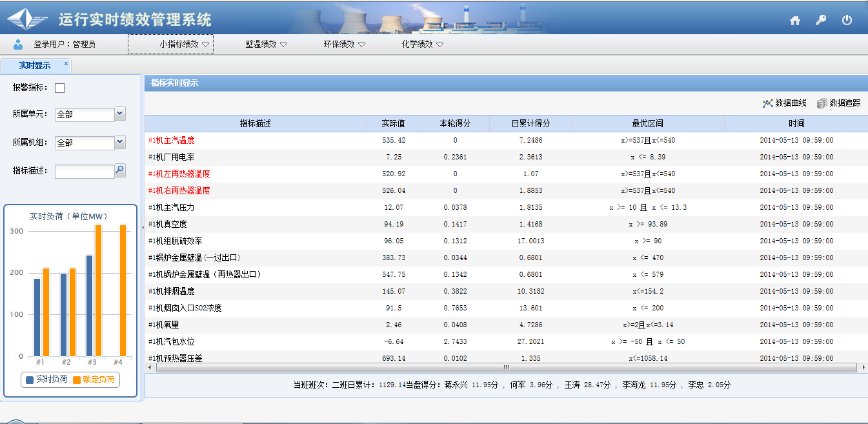Click the power logout icon
This screenshot has height=424, width=868.
click(x=847, y=21)
